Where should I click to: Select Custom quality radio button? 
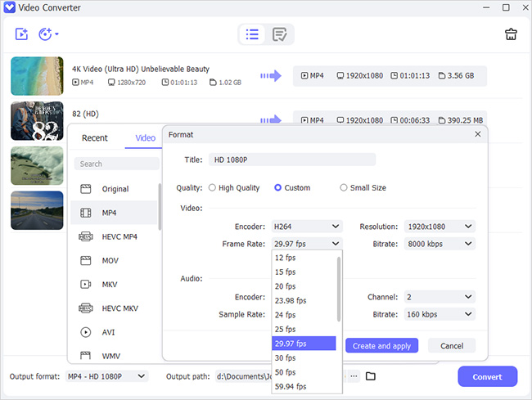point(277,187)
